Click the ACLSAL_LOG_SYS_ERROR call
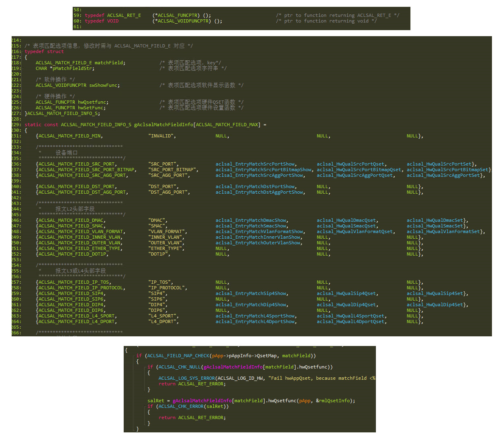504x438 pixels. [186, 378]
